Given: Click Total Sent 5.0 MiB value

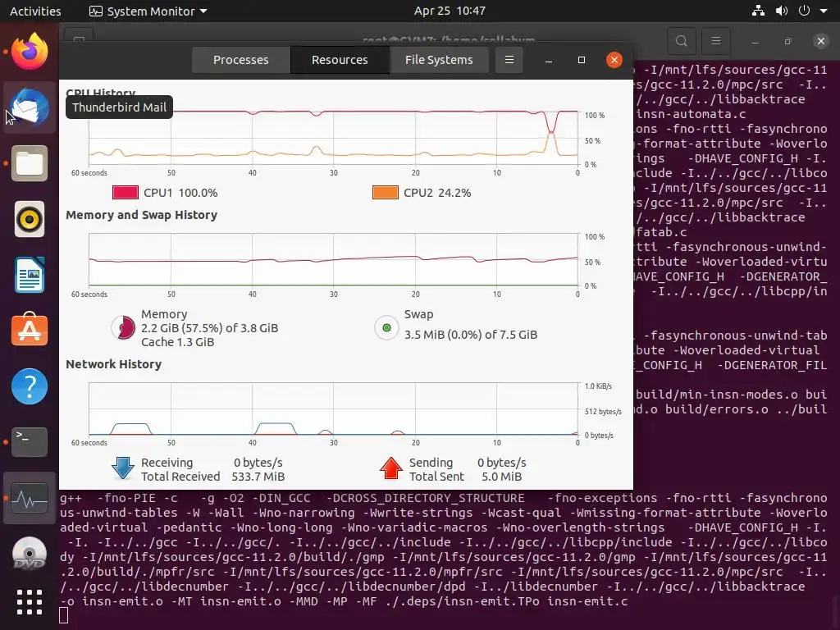Looking at the screenshot, I should click(501, 477).
